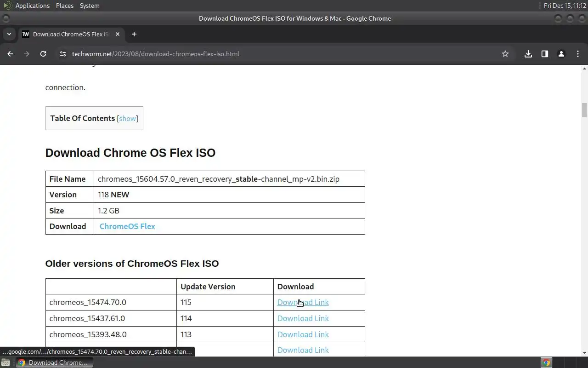Image resolution: width=588 pixels, height=368 pixels.
Task: Open the Places menu
Action: coord(65,6)
